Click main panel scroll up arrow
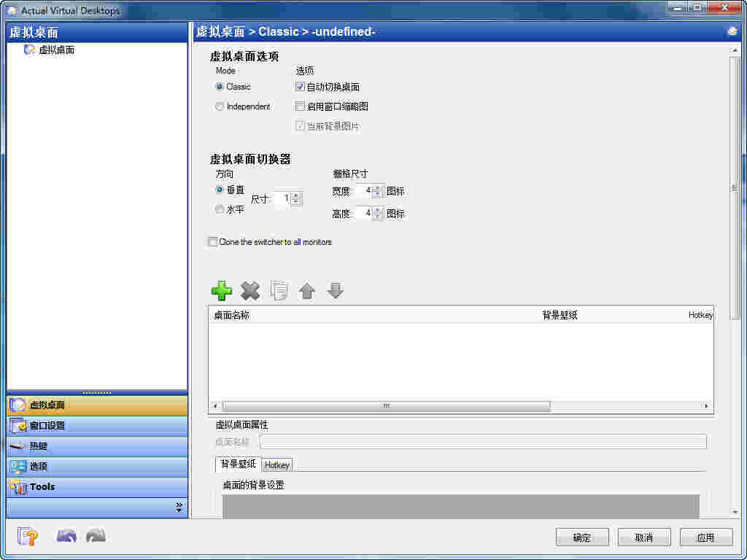This screenshot has width=747, height=560. 735,50
